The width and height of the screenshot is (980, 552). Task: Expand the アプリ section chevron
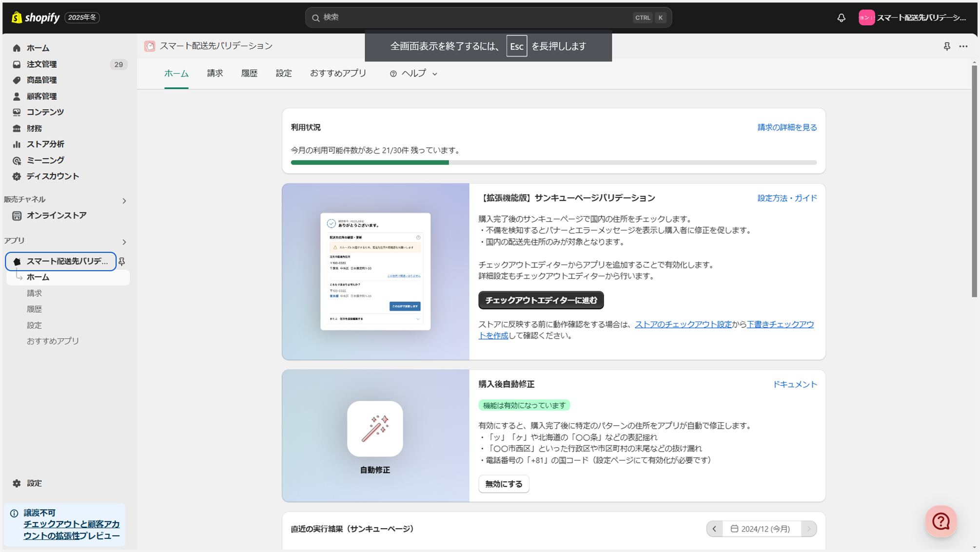click(124, 242)
